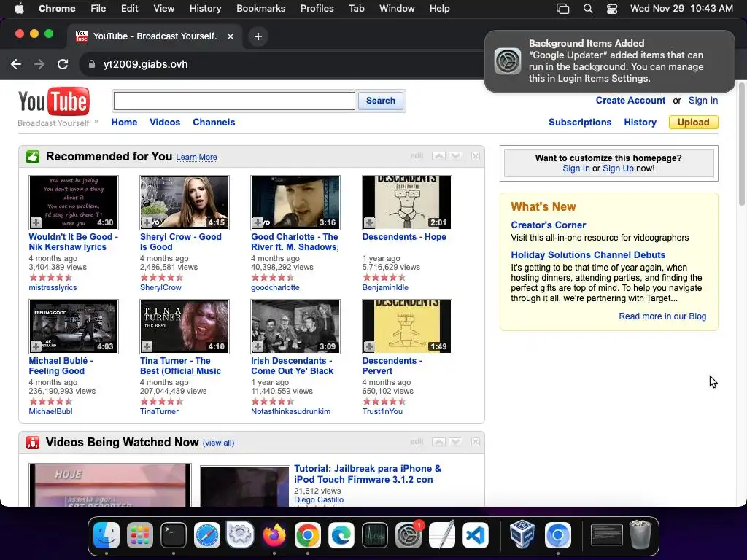Open Firefox from the Dock
This screenshot has height=560, width=747.
(x=274, y=535)
